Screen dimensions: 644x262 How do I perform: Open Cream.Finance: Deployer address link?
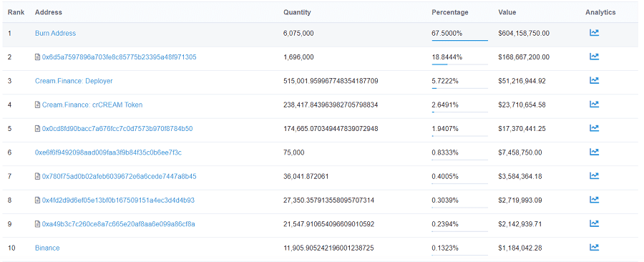[74, 81]
